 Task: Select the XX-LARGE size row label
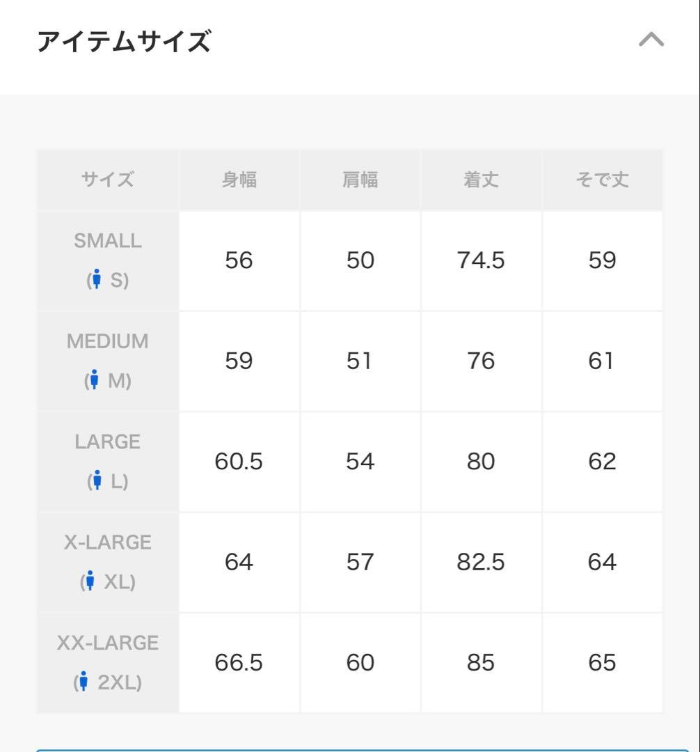coord(108,643)
